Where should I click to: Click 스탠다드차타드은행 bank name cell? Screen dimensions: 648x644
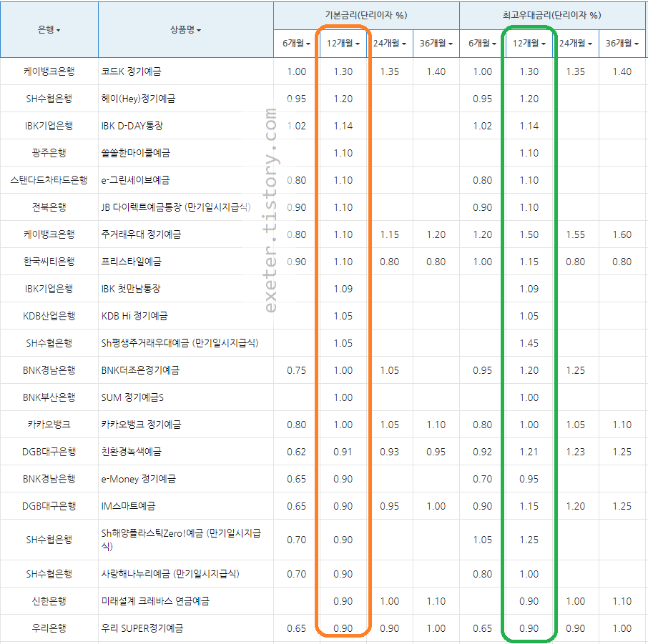point(49,180)
